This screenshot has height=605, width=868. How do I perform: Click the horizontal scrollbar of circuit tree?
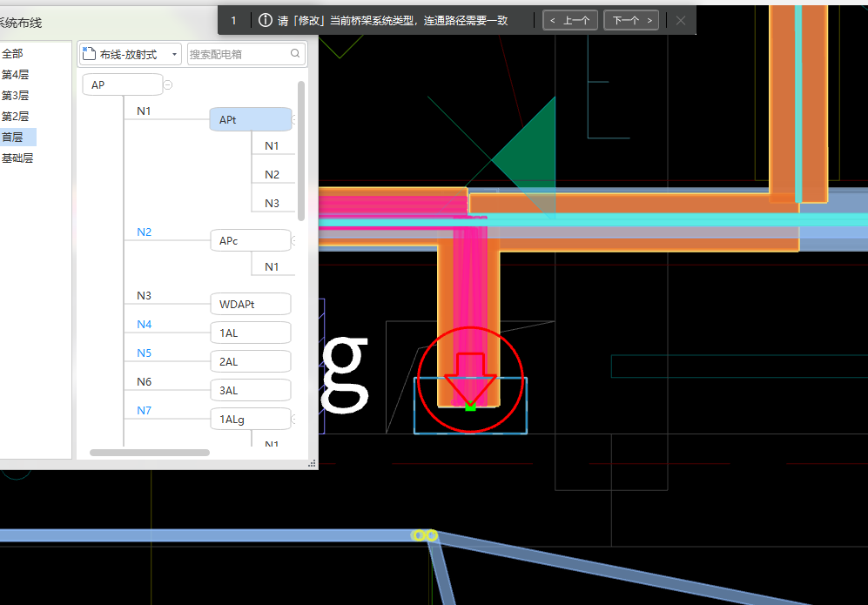[x=150, y=453]
